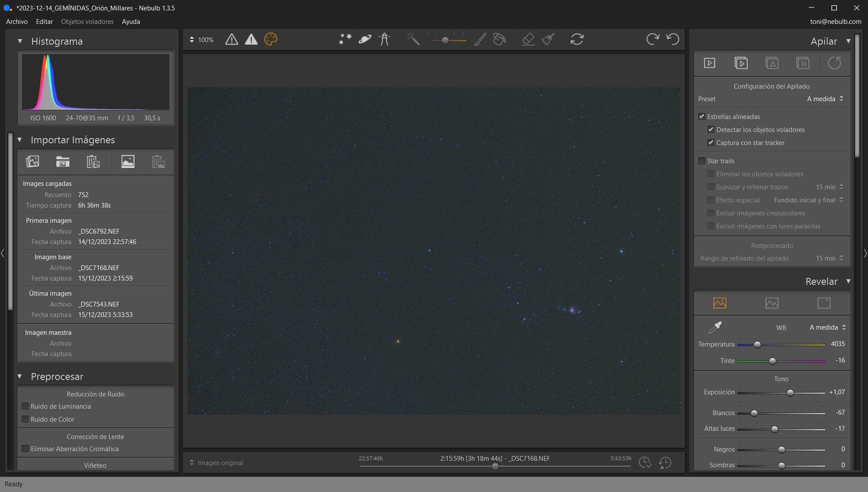Collapse the Apilar panel
Screen dimensions: 868x492
[x=848, y=41]
